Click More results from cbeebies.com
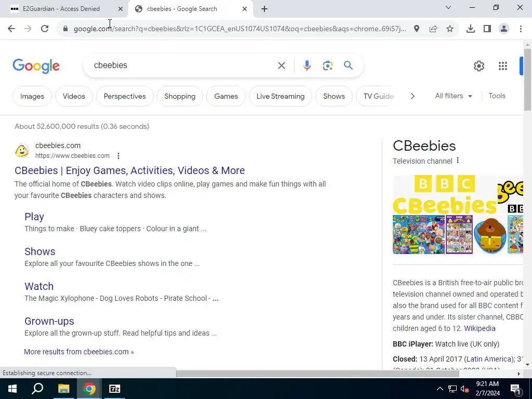532x399 pixels. (x=79, y=352)
